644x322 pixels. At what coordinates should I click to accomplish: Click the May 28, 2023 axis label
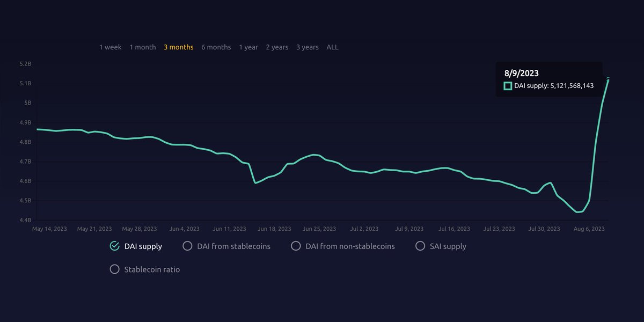pos(140,229)
